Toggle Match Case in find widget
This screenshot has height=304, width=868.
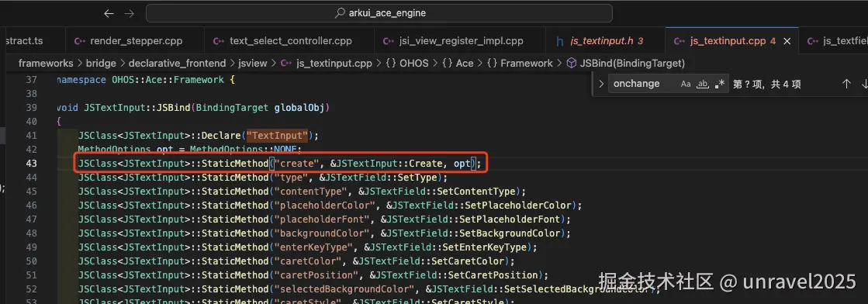click(686, 85)
